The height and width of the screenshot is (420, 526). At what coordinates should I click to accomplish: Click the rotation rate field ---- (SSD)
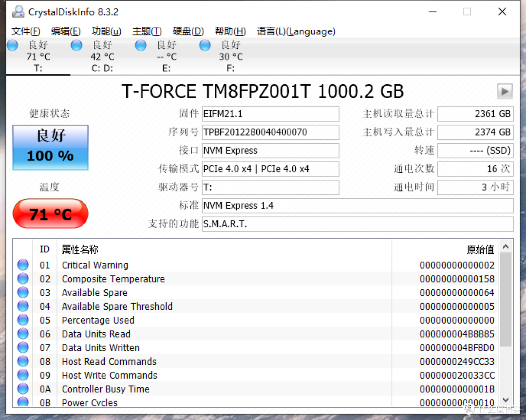475,151
